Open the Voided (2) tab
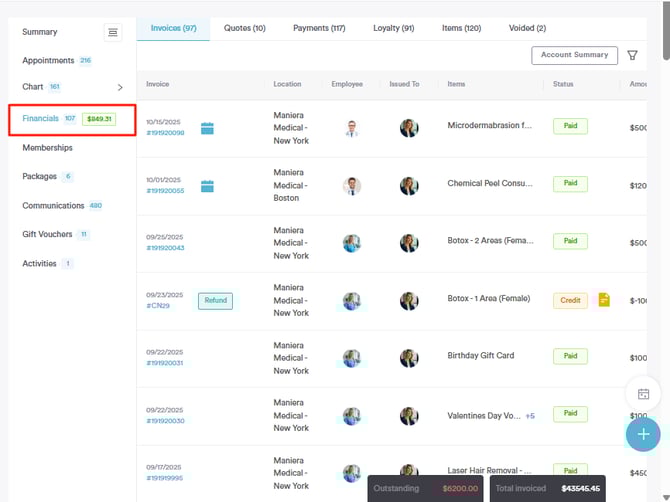This screenshot has height=502, width=670. point(527,28)
